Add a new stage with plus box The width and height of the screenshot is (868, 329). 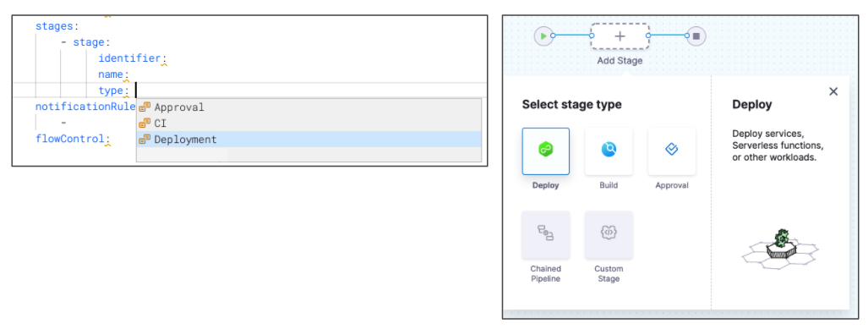coord(620,36)
